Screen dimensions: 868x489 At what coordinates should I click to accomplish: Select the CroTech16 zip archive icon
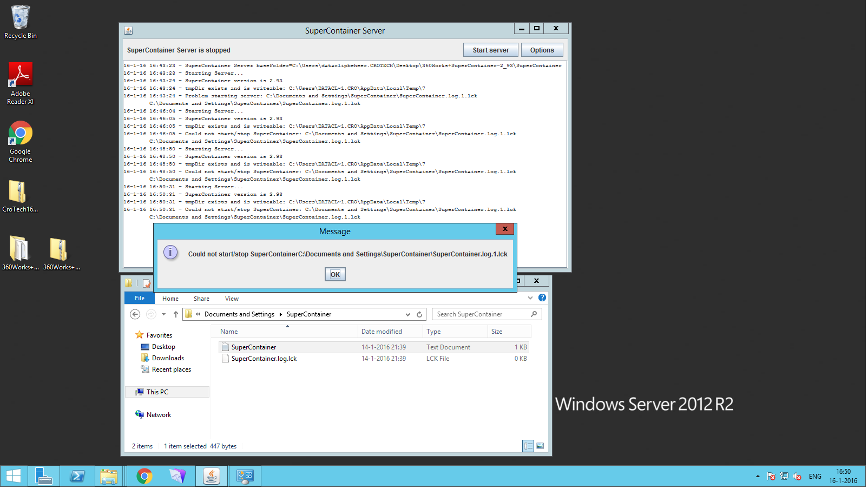(20, 196)
